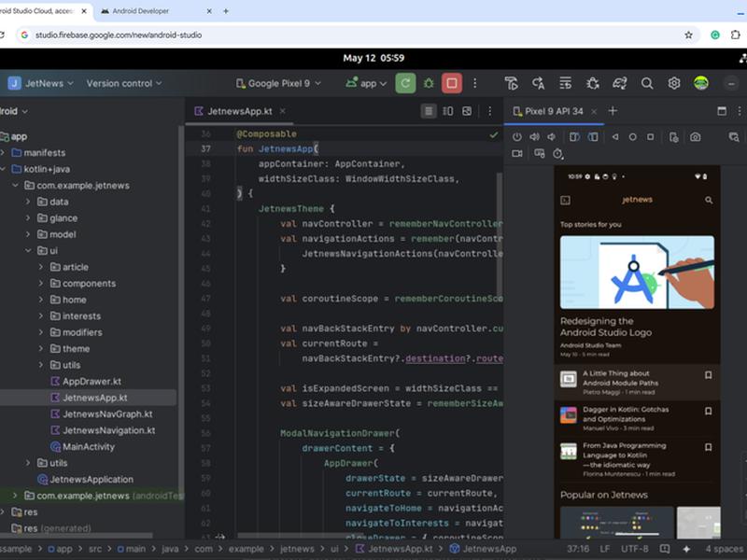Open JetNews project dropdown
The width and height of the screenshot is (747, 560).
tap(41, 83)
